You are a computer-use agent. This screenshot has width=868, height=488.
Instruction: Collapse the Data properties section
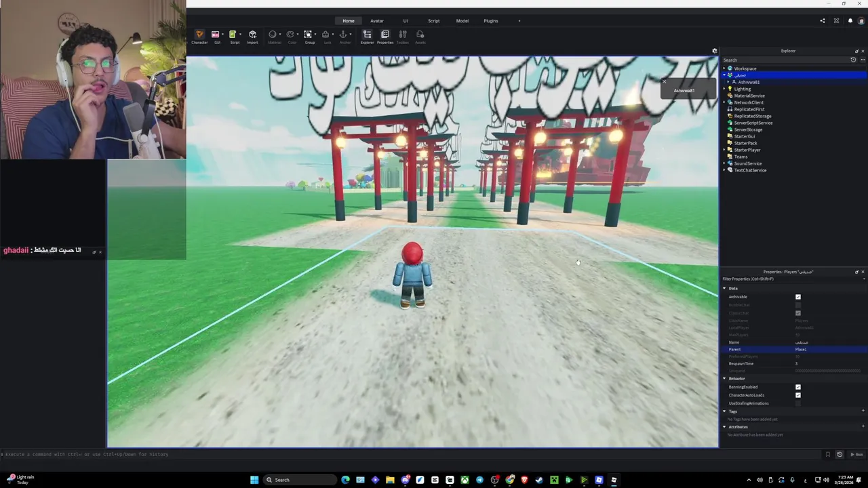point(724,289)
